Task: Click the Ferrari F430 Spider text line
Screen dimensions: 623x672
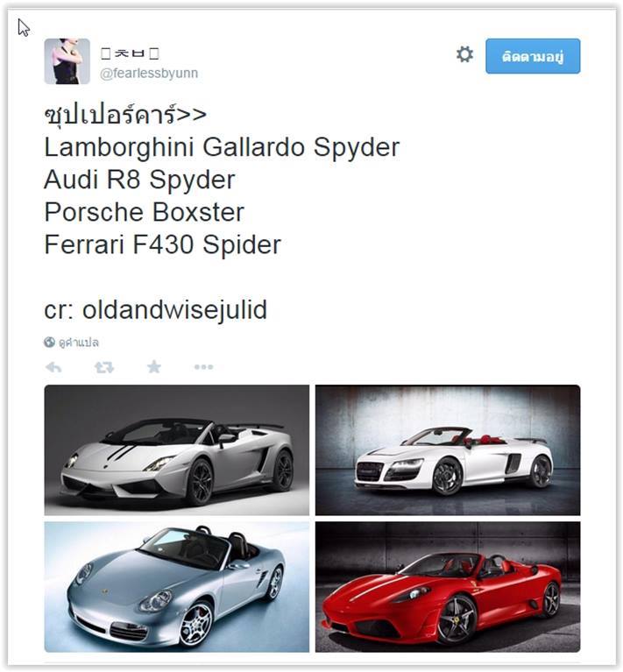Action: pyautogui.click(x=163, y=244)
